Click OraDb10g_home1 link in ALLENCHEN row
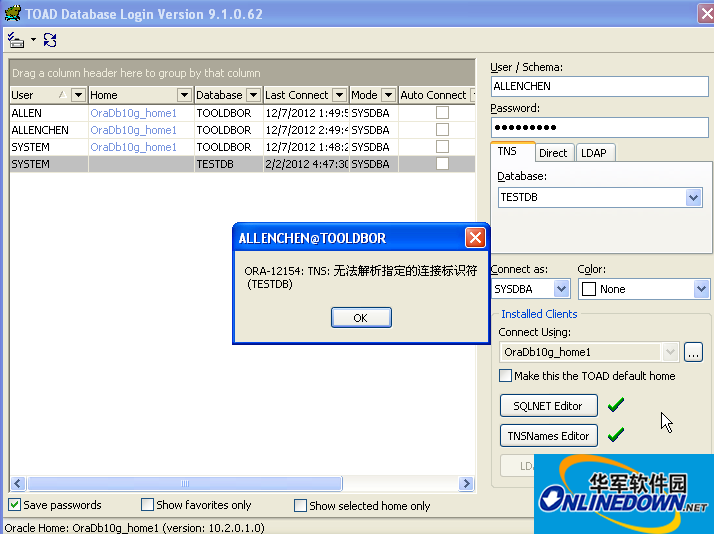714x534 pixels. pos(133,130)
